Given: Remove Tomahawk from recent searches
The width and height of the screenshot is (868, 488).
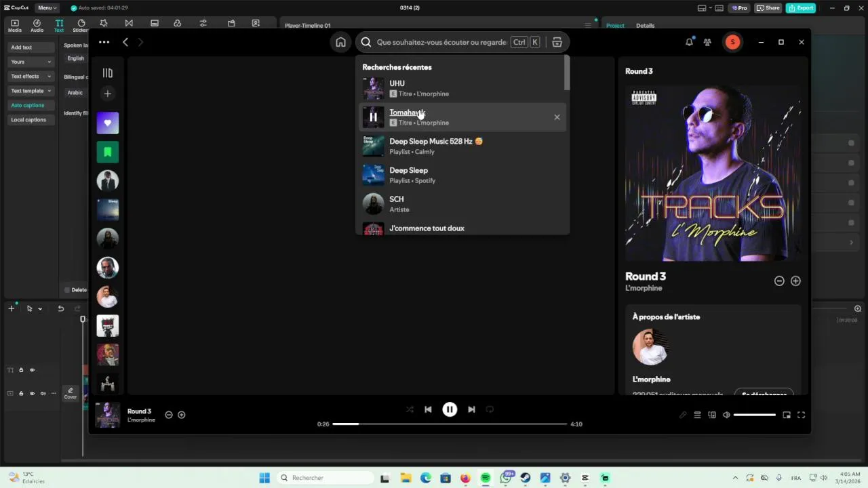Looking at the screenshot, I should pos(557,117).
